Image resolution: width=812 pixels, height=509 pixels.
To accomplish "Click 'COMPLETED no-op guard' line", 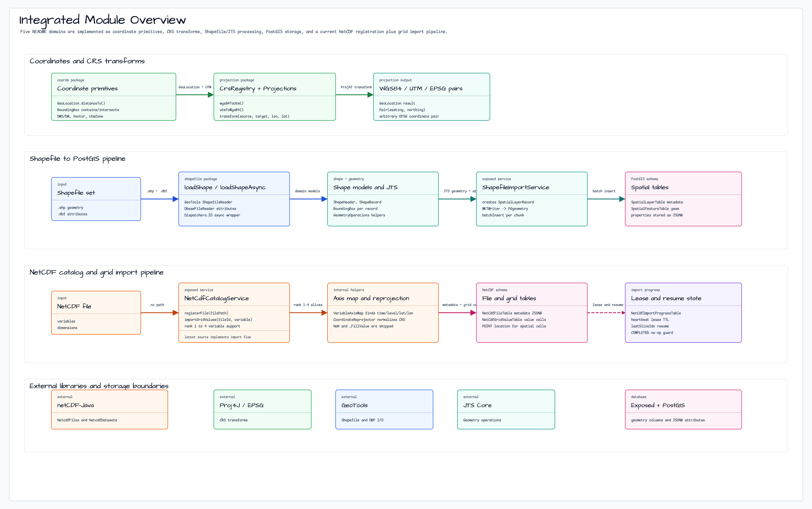I will [x=652, y=333].
